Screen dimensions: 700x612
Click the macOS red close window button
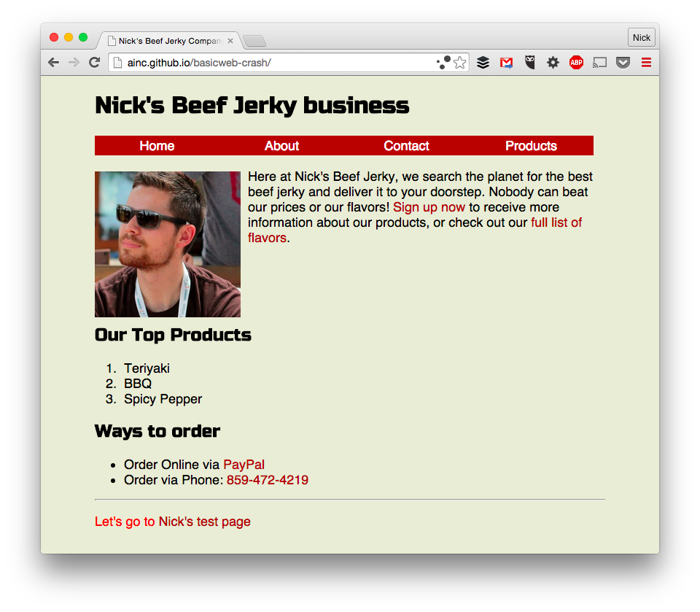[x=54, y=37]
